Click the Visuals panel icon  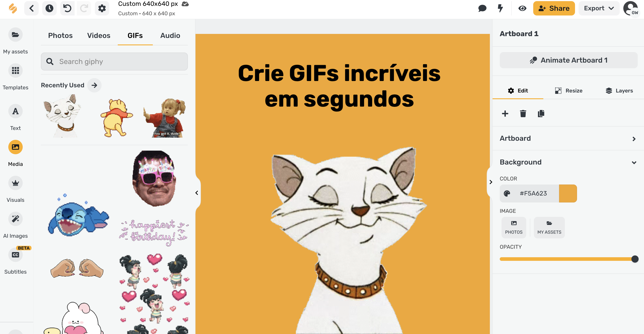point(16,183)
